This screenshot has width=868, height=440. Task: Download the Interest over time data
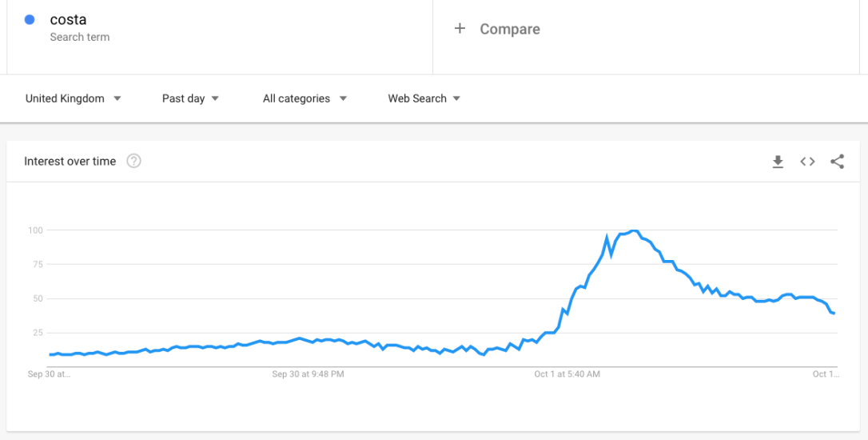[778, 162]
